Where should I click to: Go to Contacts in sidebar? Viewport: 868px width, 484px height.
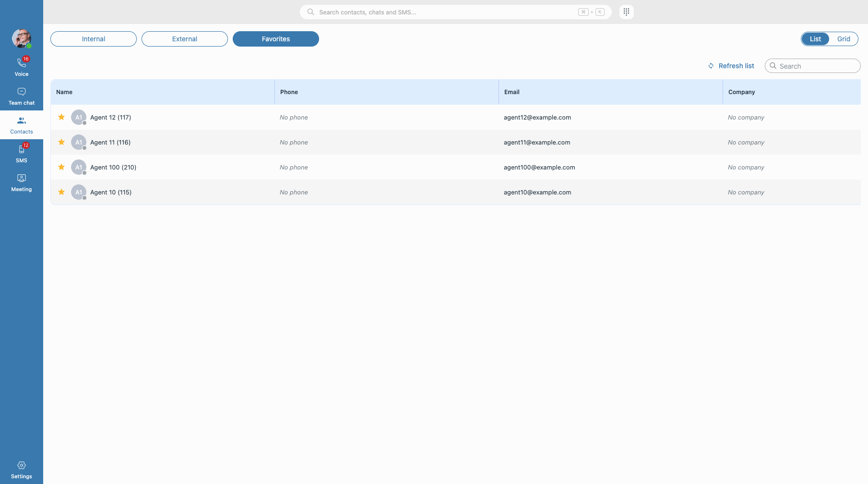[22, 125]
